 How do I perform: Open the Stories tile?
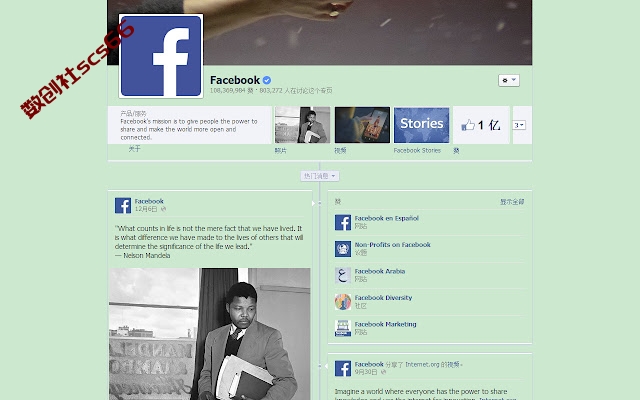422,125
